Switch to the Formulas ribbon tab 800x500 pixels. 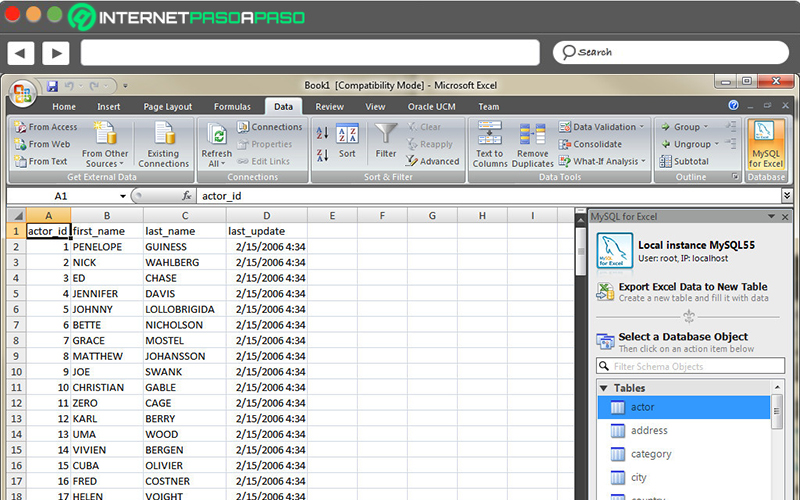[x=232, y=107]
